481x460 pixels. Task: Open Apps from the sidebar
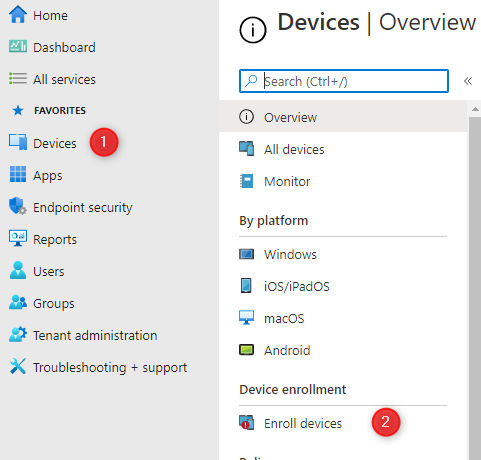tap(48, 176)
